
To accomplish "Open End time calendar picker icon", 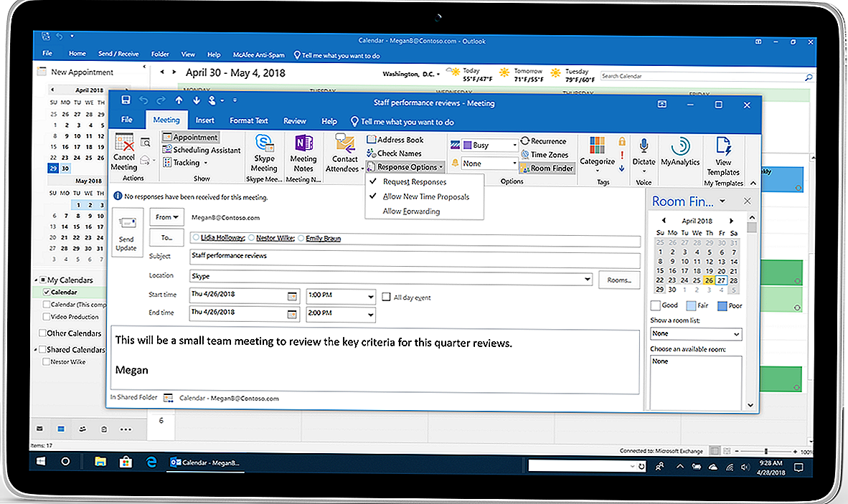I will pyautogui.click(x=292, y=315).
